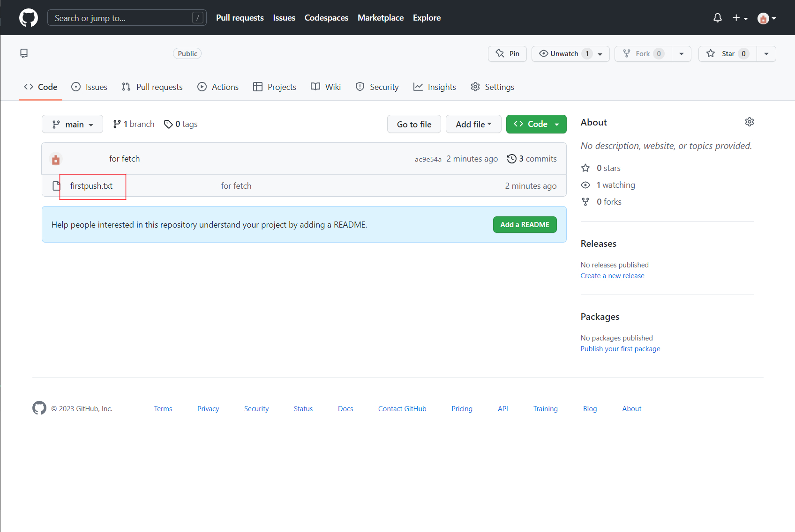View the 3 commits history

point(532,159)
